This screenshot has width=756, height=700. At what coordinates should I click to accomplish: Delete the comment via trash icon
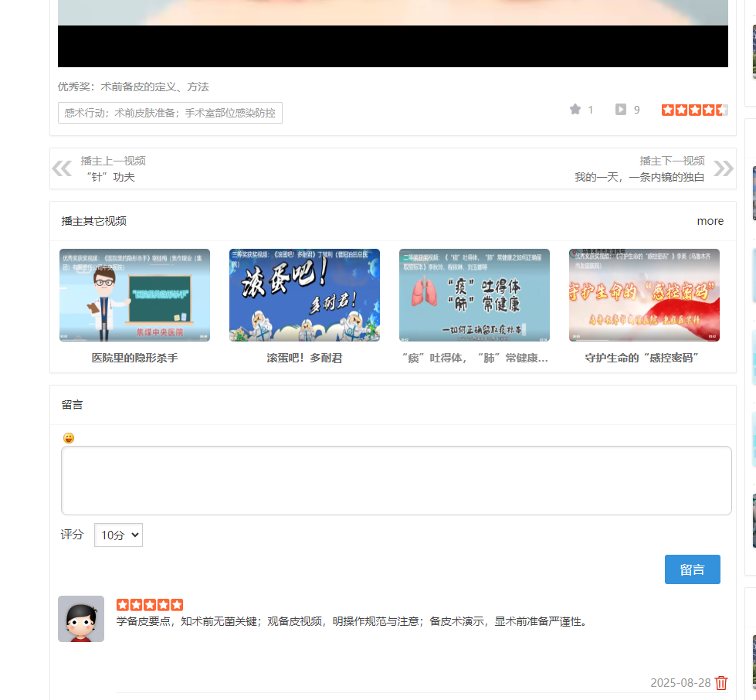coord(721,683)
